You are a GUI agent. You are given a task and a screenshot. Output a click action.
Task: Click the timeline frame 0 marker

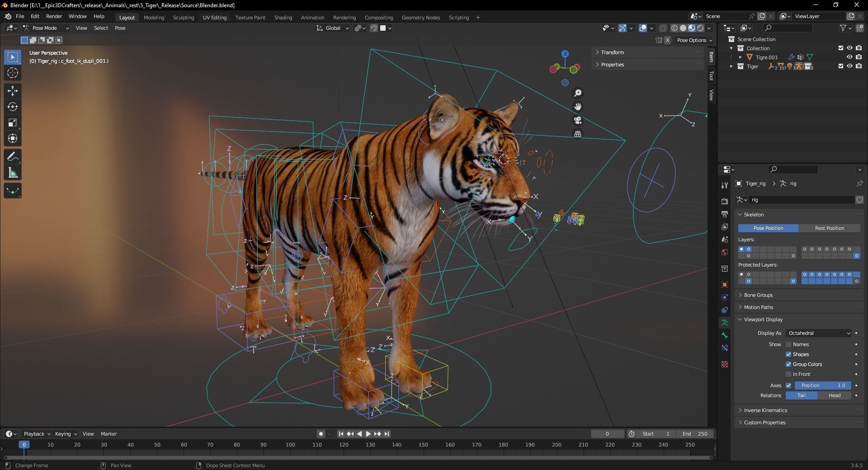tap(24, 445)
